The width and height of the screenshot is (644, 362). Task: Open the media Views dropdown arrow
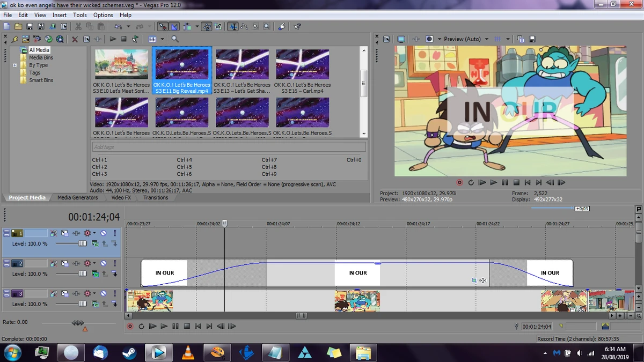click(162, 39)
